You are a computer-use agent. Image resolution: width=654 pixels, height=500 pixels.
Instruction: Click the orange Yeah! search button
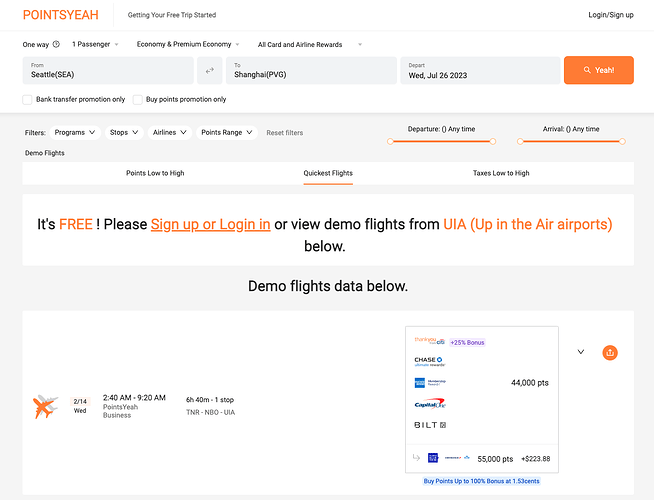point(599,70)
